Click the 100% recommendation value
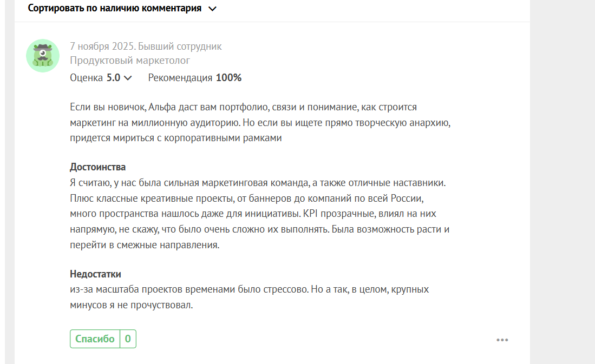 pos(228,78)
